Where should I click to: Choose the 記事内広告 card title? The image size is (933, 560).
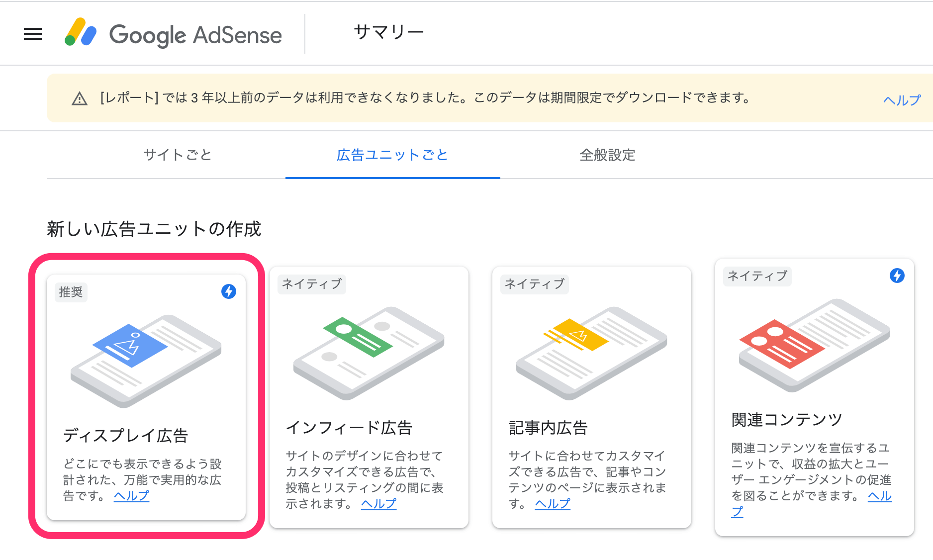(x=548, y=428)
